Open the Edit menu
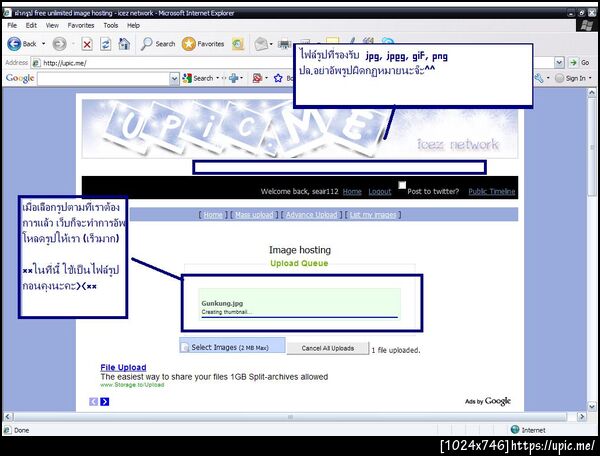 click(x=31, y=25)
